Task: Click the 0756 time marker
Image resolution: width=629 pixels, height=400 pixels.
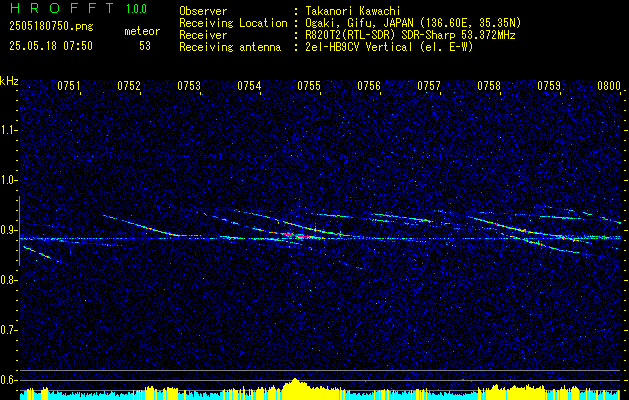Action: 369,86
